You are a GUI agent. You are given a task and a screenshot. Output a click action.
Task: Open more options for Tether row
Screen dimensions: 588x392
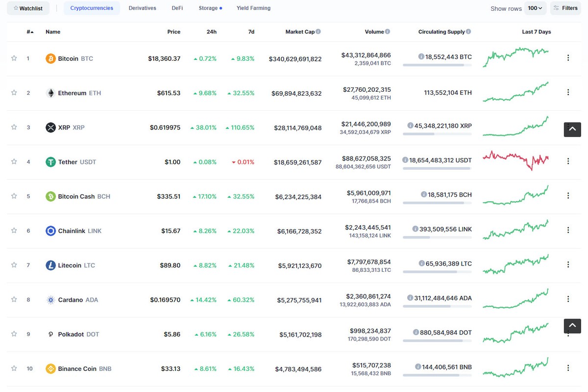click(x=568, y=161)
